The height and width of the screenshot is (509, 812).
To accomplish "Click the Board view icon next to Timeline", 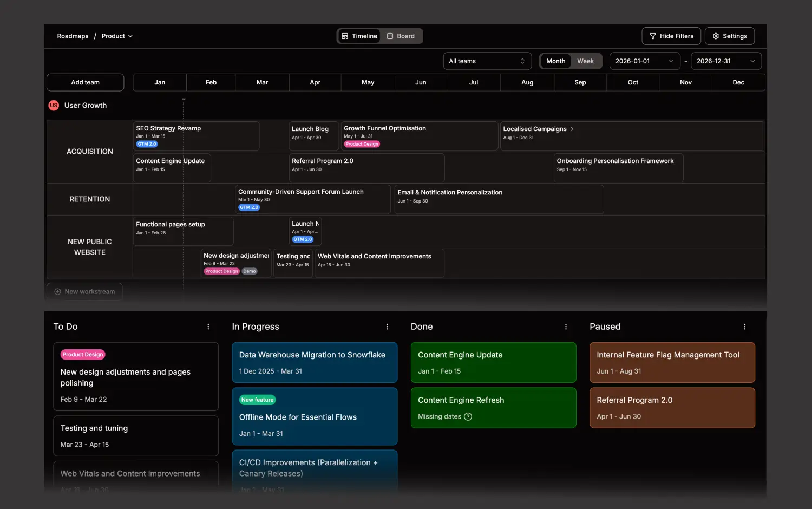I will [x=389, y=36].
